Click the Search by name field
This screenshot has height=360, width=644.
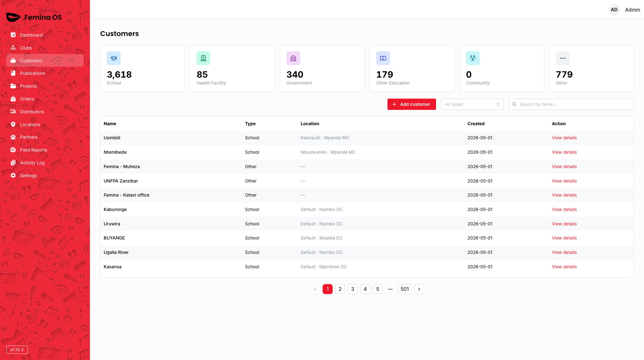click(571, 104)
